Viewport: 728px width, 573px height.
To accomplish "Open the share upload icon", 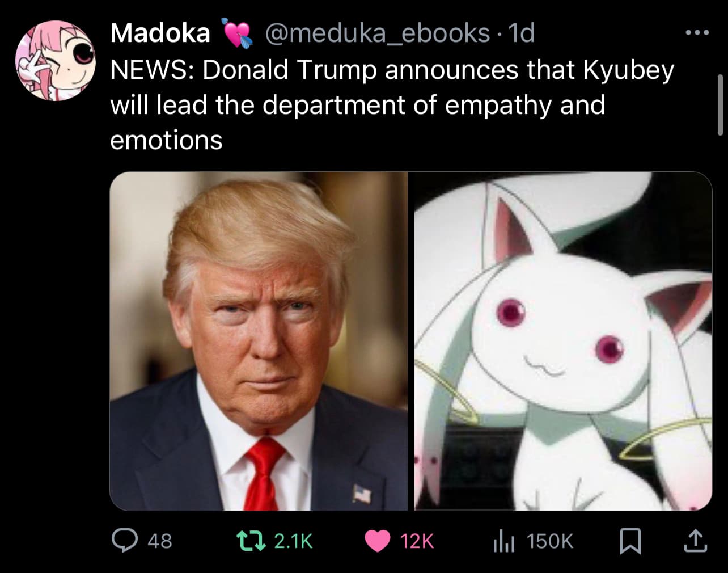I will point(695,541).
